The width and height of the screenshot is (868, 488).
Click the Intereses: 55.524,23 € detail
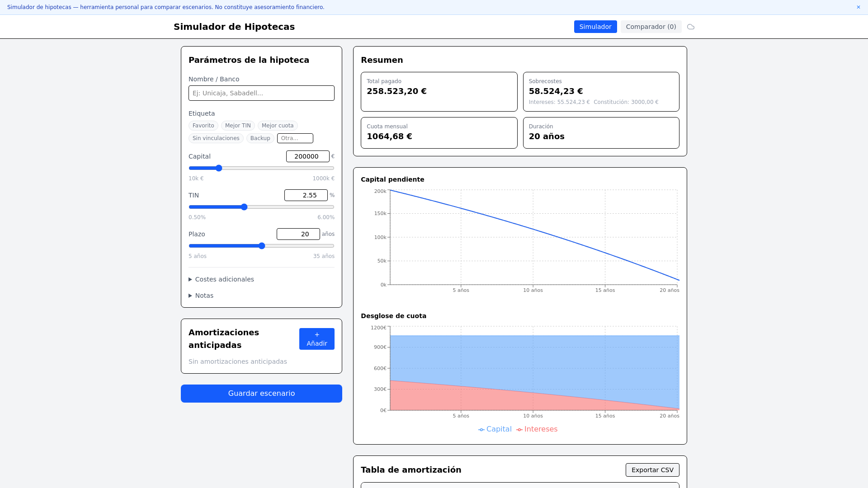click(x=559, y=102)
